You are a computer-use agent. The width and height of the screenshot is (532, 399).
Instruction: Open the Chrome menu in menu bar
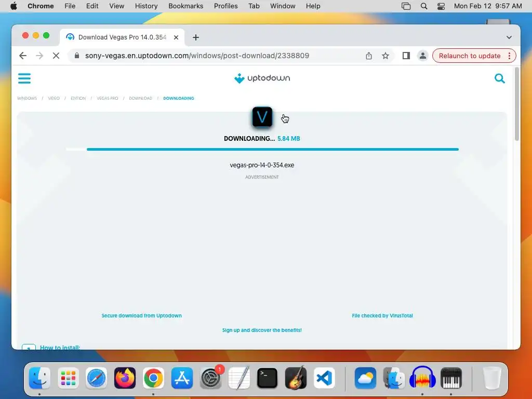coord(41,6)
